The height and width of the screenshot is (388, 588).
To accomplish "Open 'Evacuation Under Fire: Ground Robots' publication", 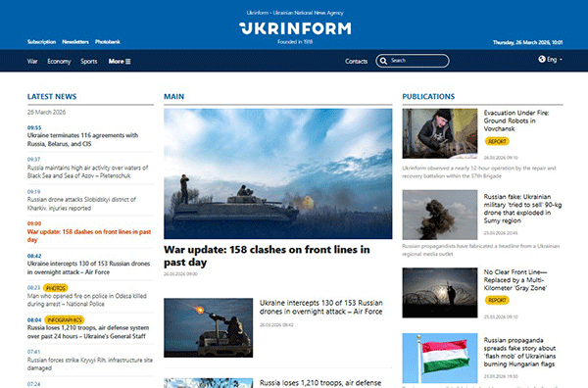I will [516, 121].
